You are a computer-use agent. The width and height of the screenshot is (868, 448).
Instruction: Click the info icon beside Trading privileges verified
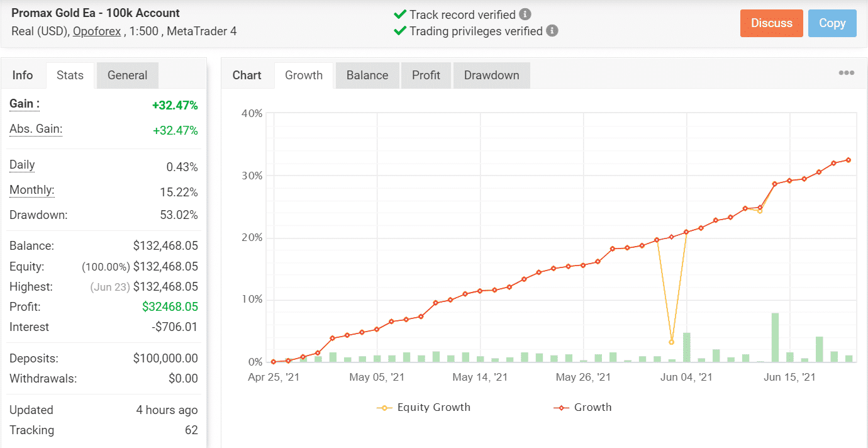552,31
